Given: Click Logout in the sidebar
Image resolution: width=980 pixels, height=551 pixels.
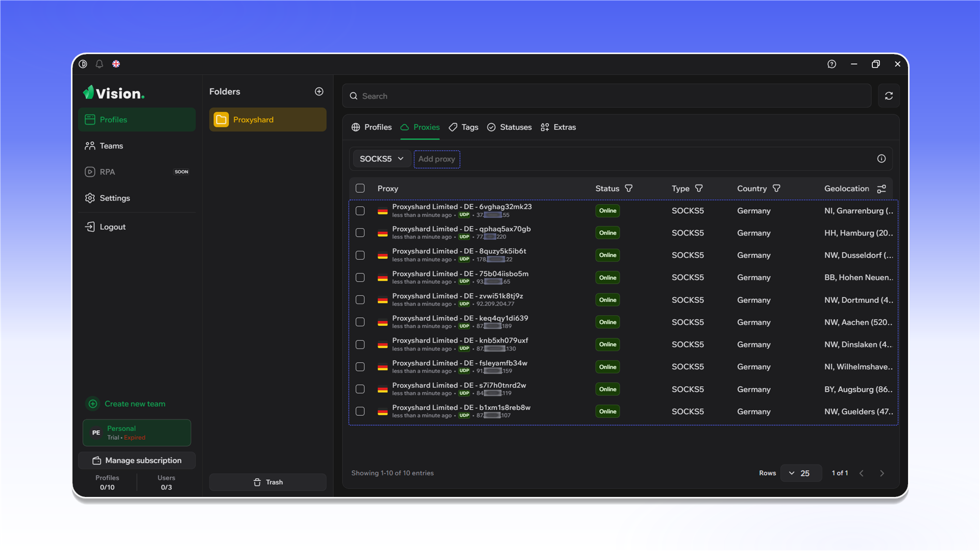Looking at the screenshot, I should [137, 227].
